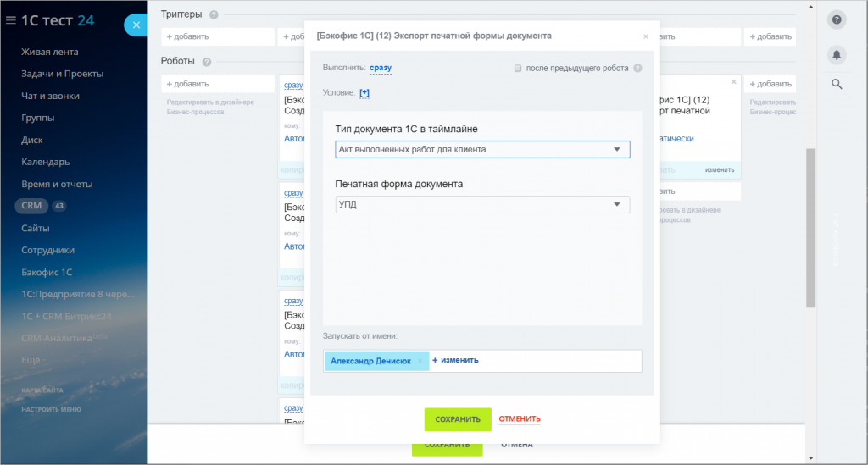Remove Александр Денисюк from run-as field
The width and height of the screenshot is (868, 465).
420,361
